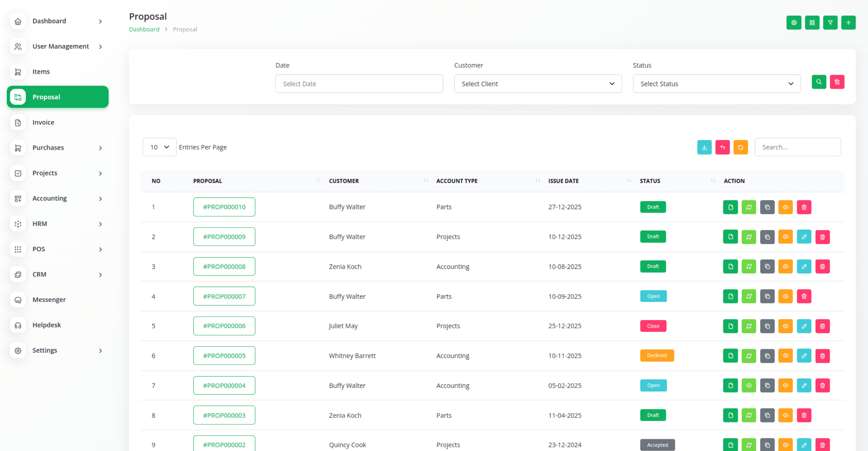868x451 pixels.
Task: Click Dashboard breadcrumb link
Action: pyautogui.click(x=144, y=29)
